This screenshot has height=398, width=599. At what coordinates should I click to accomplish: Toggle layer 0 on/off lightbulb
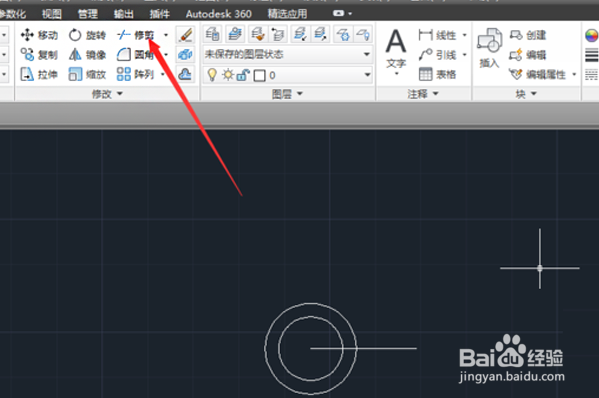click(x=212, y=75)
